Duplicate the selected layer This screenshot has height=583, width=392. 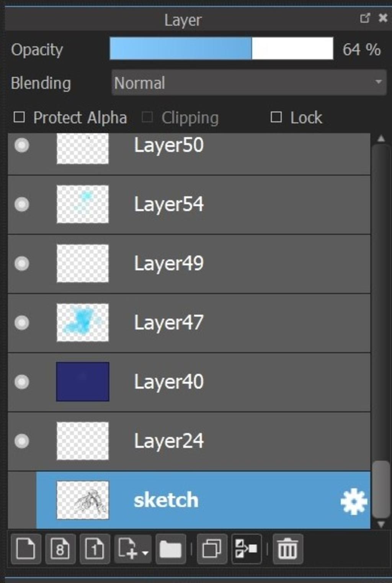[212, 549]
